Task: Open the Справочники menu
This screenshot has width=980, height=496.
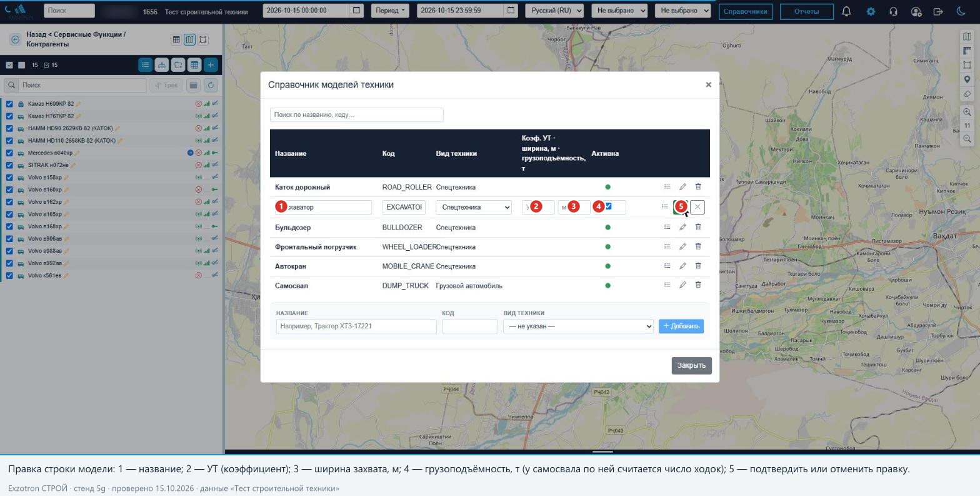Action: click(x=745, y=11)
